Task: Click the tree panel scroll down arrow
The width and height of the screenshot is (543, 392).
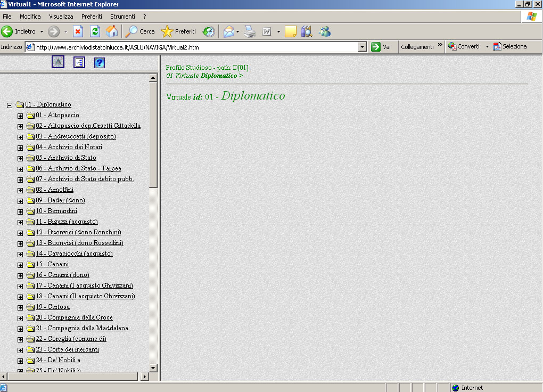Action: click(153, 367)
